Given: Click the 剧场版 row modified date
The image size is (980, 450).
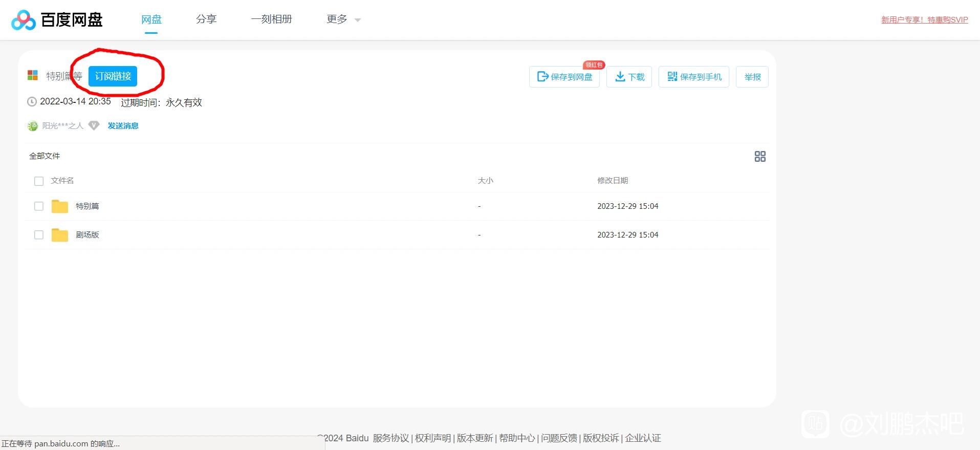Looking at the screenshot, I should (628, 235).
